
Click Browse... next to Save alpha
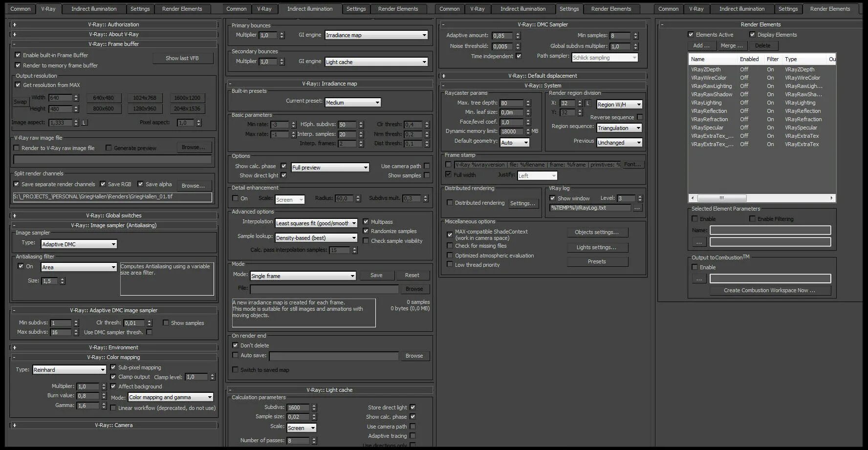(193, 186)
